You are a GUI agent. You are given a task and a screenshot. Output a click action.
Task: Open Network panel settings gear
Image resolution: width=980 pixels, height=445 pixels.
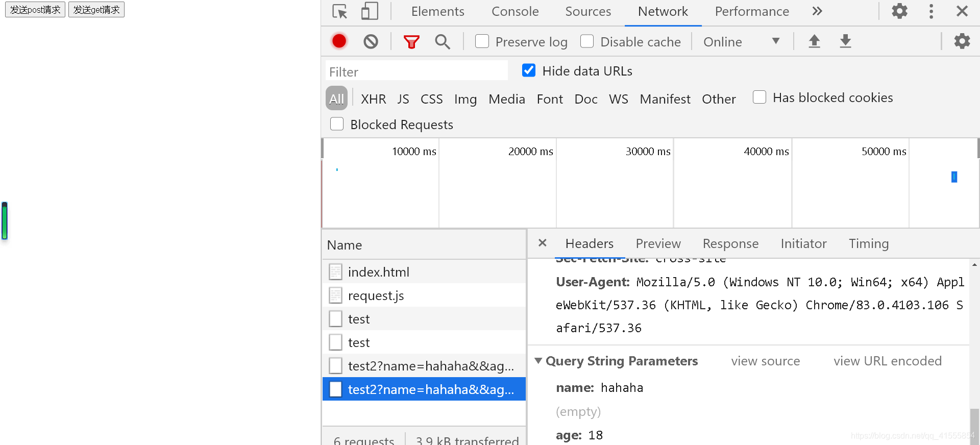[x=962, y=41]
